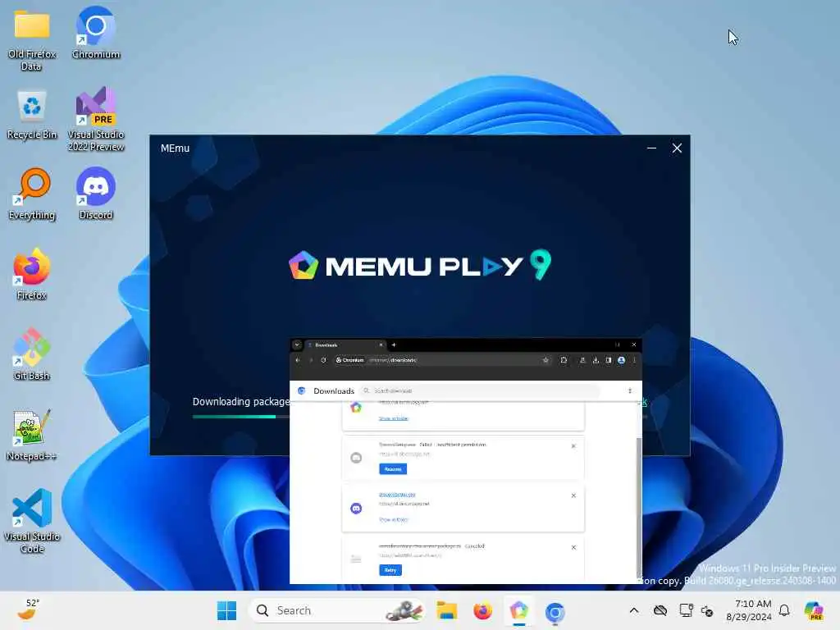Screen dimensions: 840x630
Task: Close the Downloads tab in Chromium
Action: 381,345
